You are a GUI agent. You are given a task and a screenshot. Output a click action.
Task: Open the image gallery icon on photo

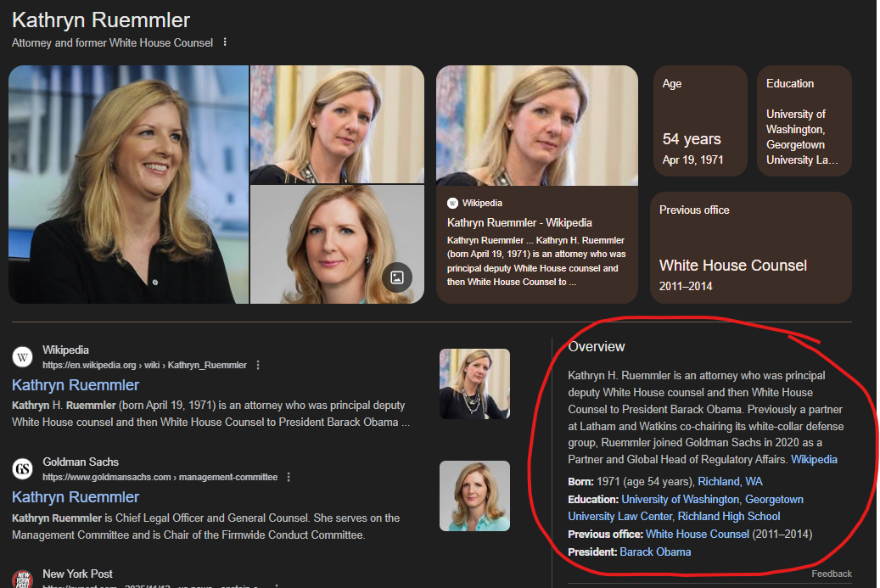tap(396, 277)
